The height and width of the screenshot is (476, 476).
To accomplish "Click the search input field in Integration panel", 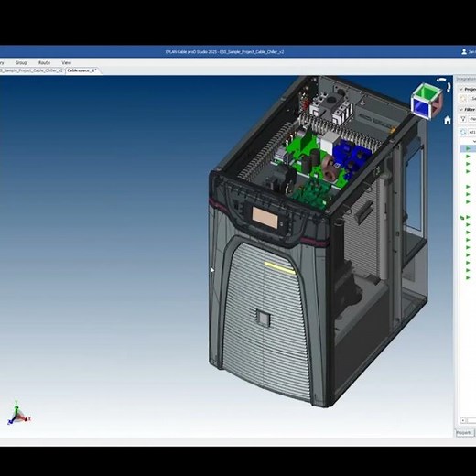I will pyautogui.click(x=472, y=132).
